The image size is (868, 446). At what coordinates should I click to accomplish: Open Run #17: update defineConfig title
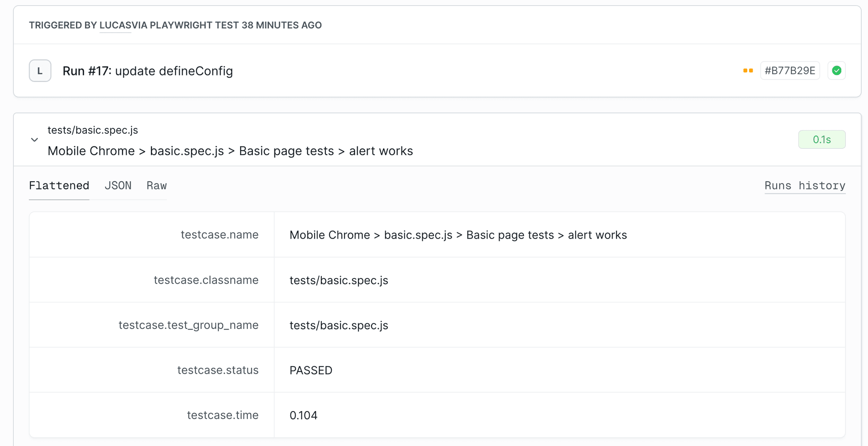click(147, 71)
